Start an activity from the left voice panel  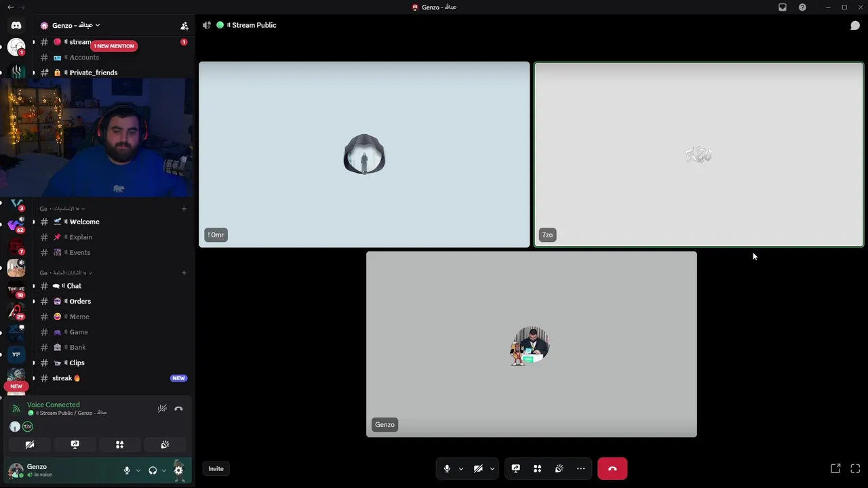(x=120, y=445)
